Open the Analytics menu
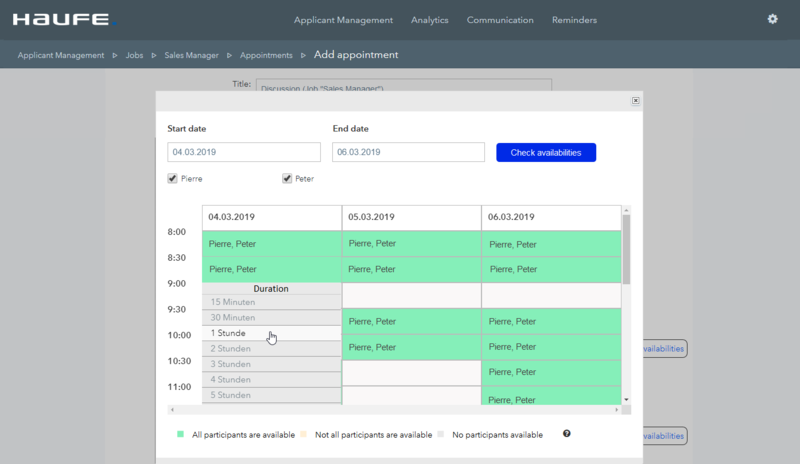Viewport: 800px width, 464px height. [x=430, y=20]
